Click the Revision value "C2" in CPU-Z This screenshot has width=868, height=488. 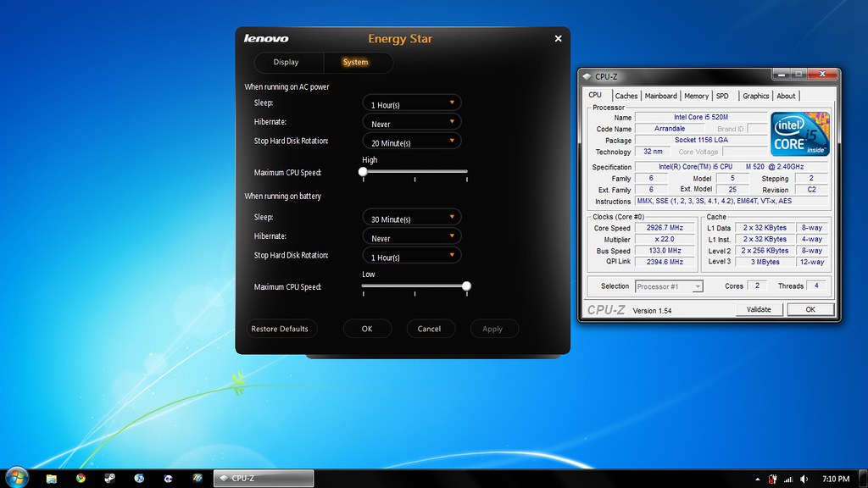pos(811,190)
